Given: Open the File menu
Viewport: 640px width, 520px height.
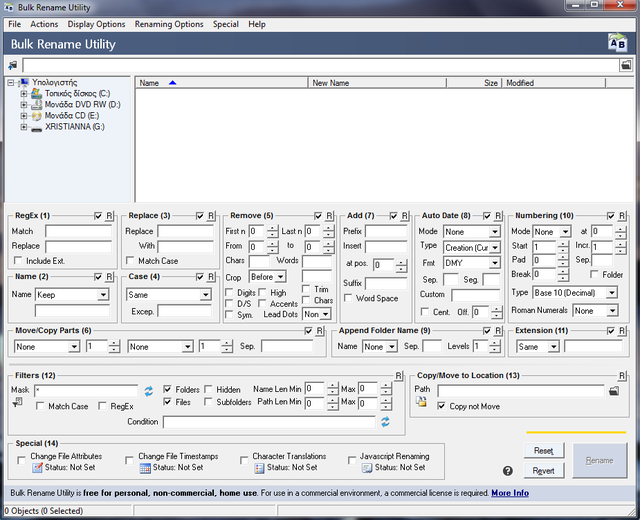Looking at the screenshot, I should (x=14, y=24).
